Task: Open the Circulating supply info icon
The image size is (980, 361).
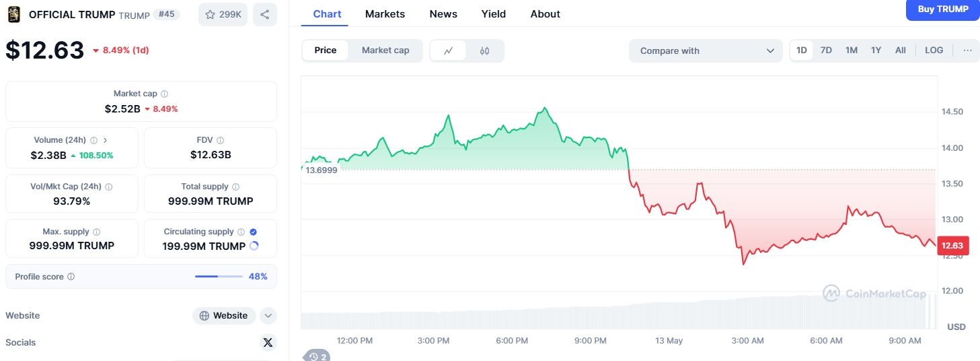Action: [x=241, y=232]
